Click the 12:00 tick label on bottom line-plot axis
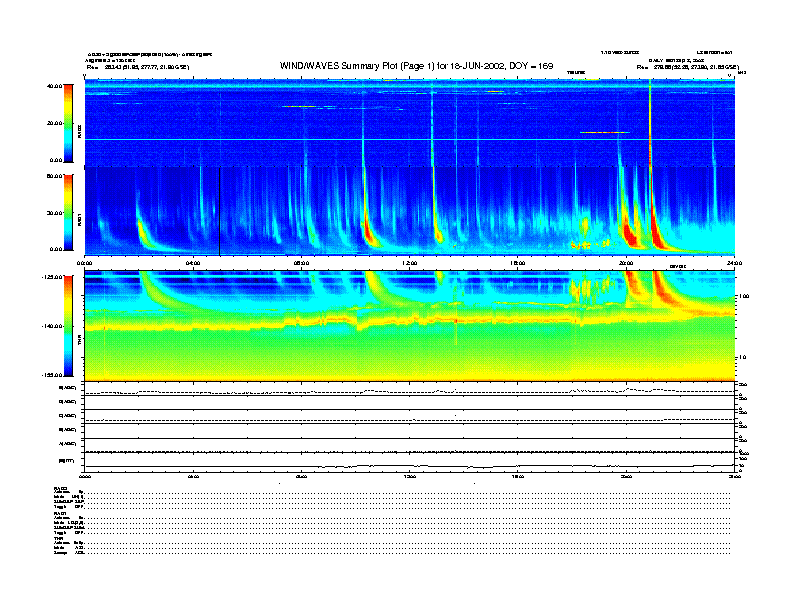 410,476
